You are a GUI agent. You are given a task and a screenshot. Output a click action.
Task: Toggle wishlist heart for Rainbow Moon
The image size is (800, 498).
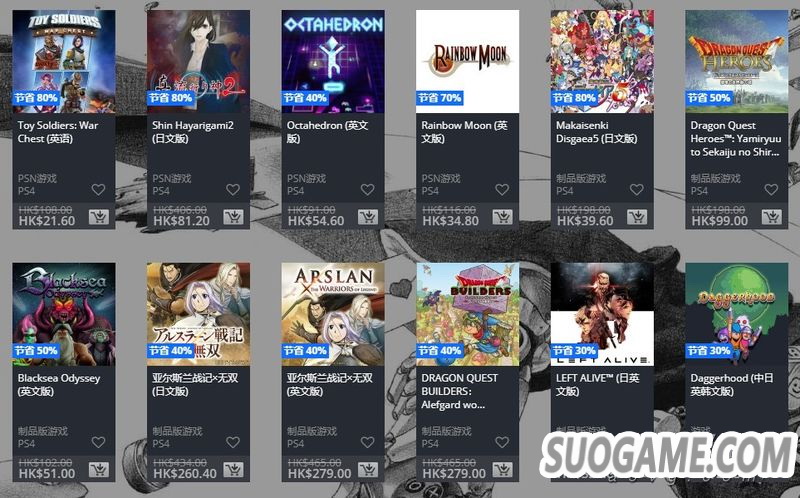click(x=503, y=189)
